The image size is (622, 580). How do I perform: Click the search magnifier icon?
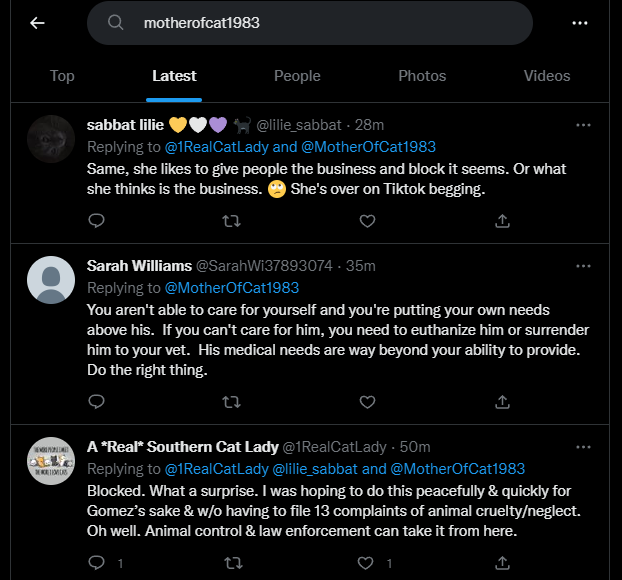point(115,23)
